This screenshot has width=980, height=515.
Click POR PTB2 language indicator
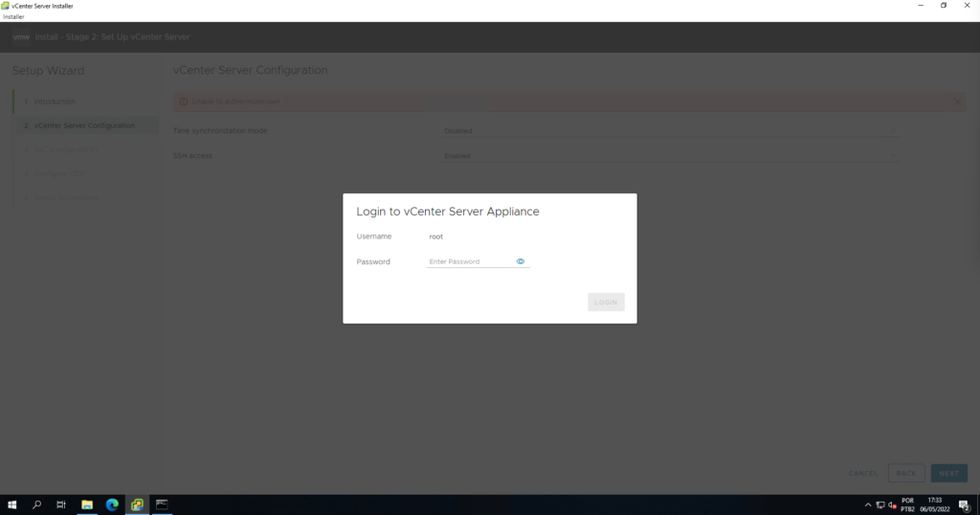[907, 505]
